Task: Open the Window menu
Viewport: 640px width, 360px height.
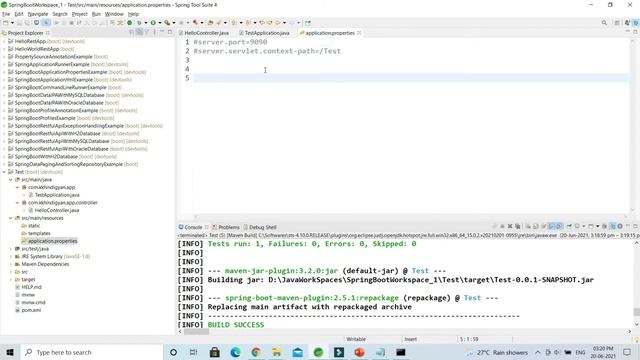Action: click(114, 14)
